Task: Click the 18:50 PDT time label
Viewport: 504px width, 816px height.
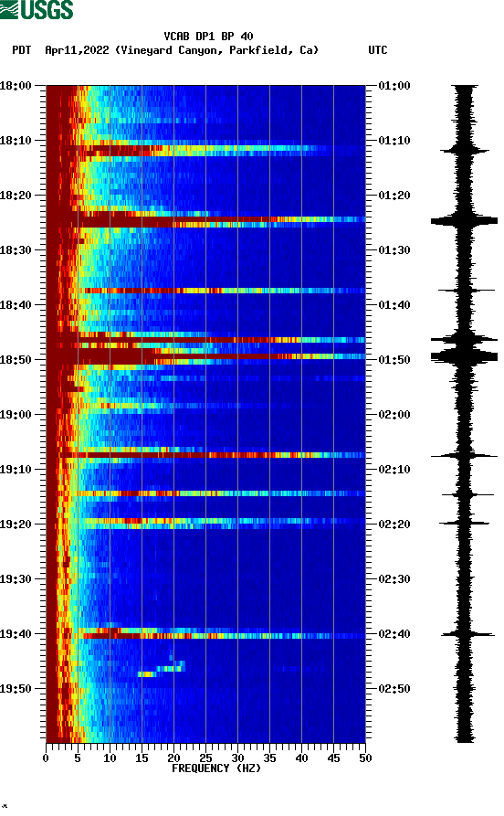Action: click(16, 360)
